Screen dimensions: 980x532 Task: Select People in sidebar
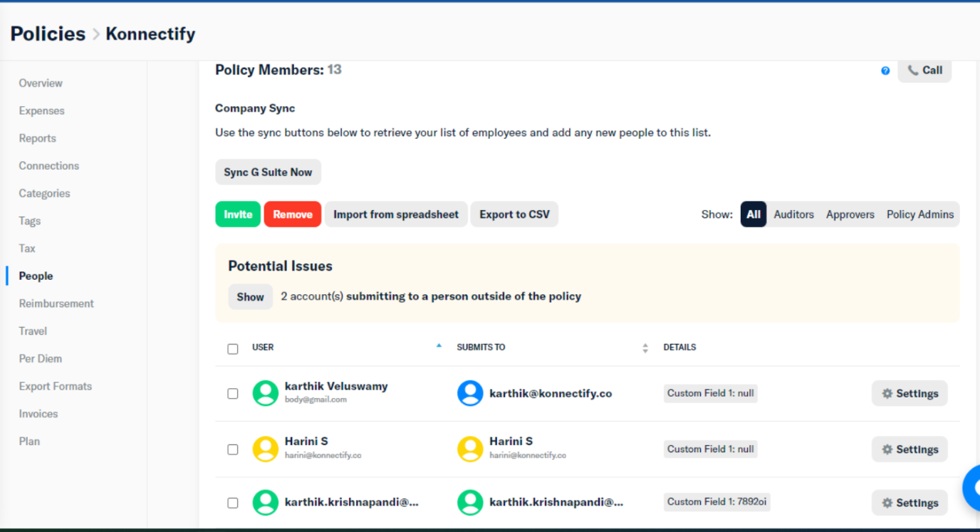tap(36, 276)
